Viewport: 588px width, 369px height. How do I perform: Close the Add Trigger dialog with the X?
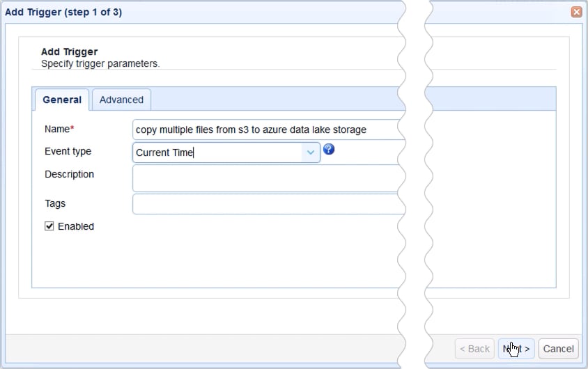pyautogui.click(x=576, y=12)
